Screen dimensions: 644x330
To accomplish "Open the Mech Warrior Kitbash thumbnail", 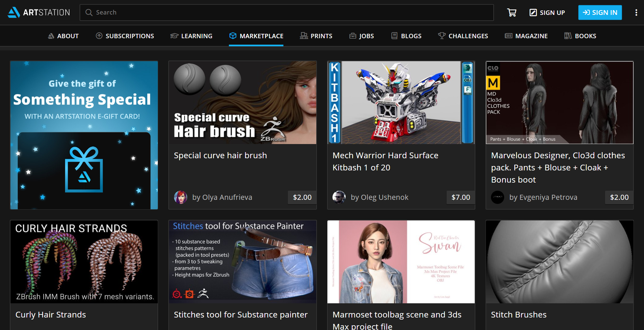I will tap(401, 102).
